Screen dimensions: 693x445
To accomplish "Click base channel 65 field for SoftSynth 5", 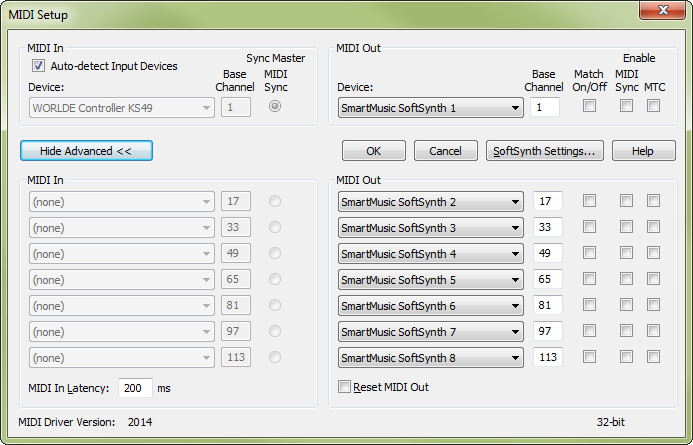I will click(548, 279).
